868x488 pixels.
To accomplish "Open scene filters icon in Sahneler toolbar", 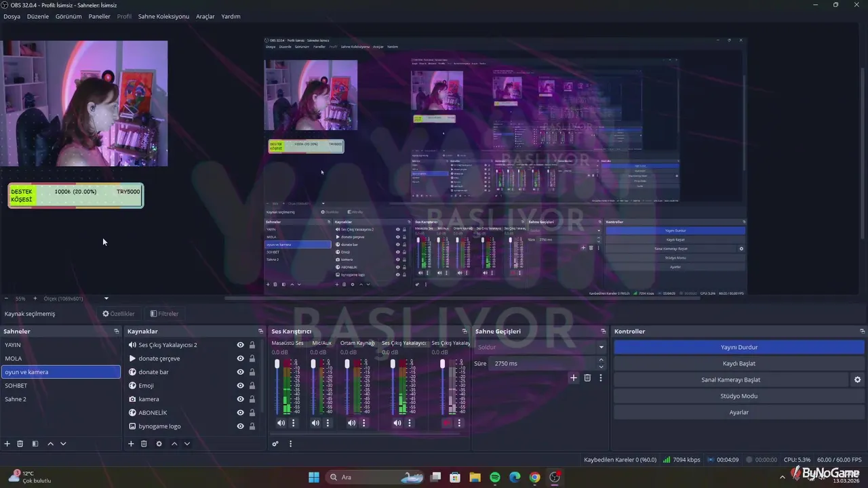I will coord(35,444).
